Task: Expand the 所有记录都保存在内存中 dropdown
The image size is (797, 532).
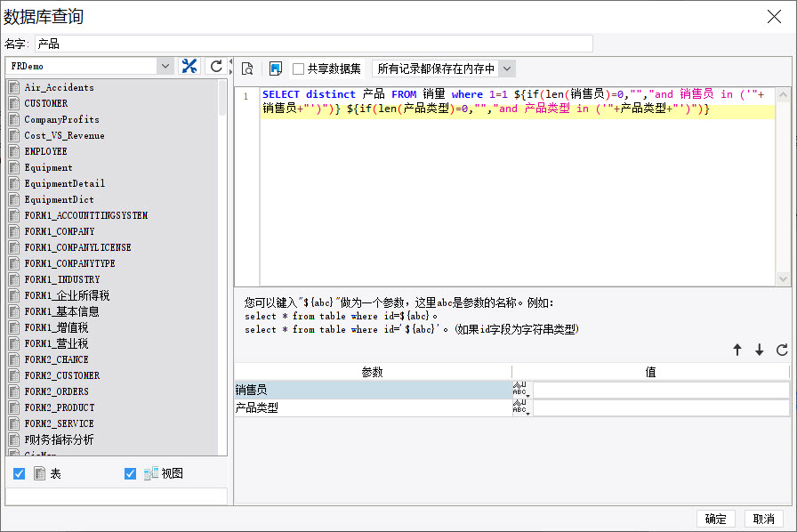Action: pyautogui.click(x=507, y=69)
